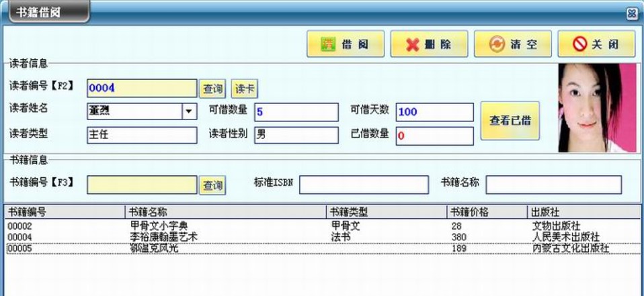Click the price cell 28
The image size is (644, 296).
click(x=456, y=226)
